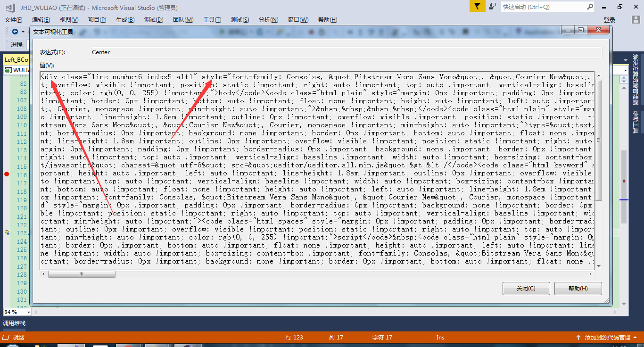
Task: Switch to the Left_BCon document tab
Action: (16, 59)
